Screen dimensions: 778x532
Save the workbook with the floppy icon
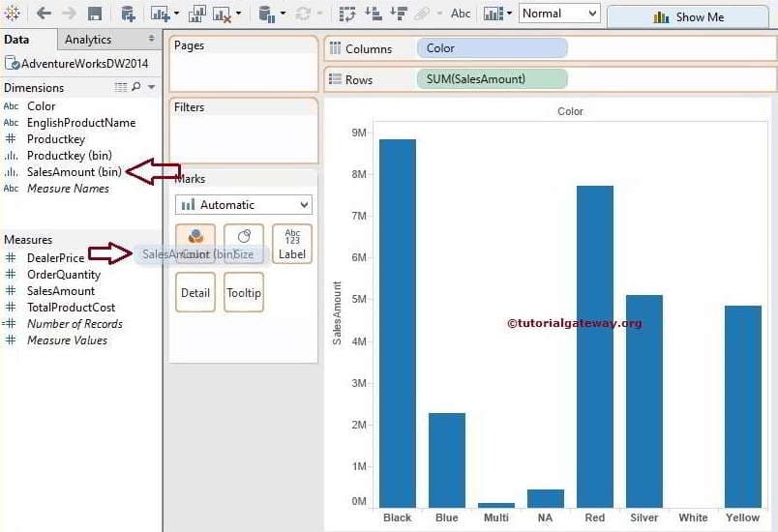click(x=94, y=14)
